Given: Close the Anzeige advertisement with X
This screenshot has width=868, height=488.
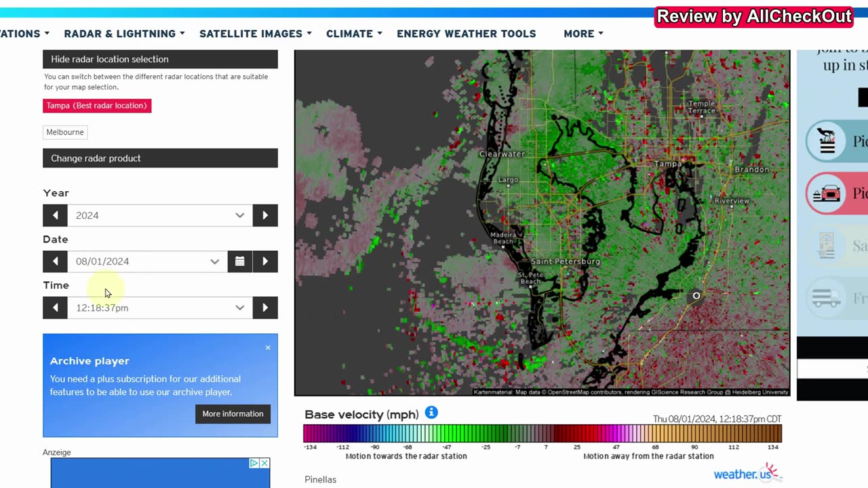Looking at the screenshot, I should click(264, 464).
